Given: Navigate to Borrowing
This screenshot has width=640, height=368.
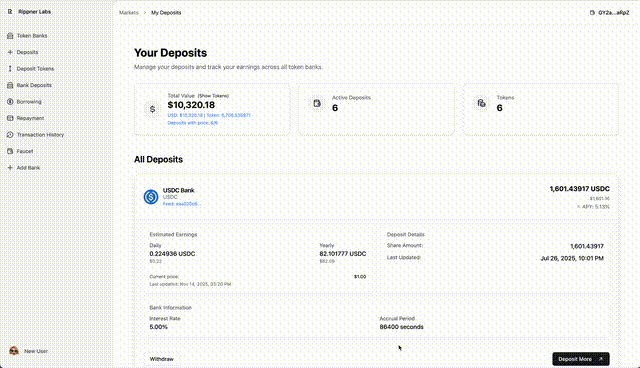Looking at the screenshot, I should pos(29,102).
